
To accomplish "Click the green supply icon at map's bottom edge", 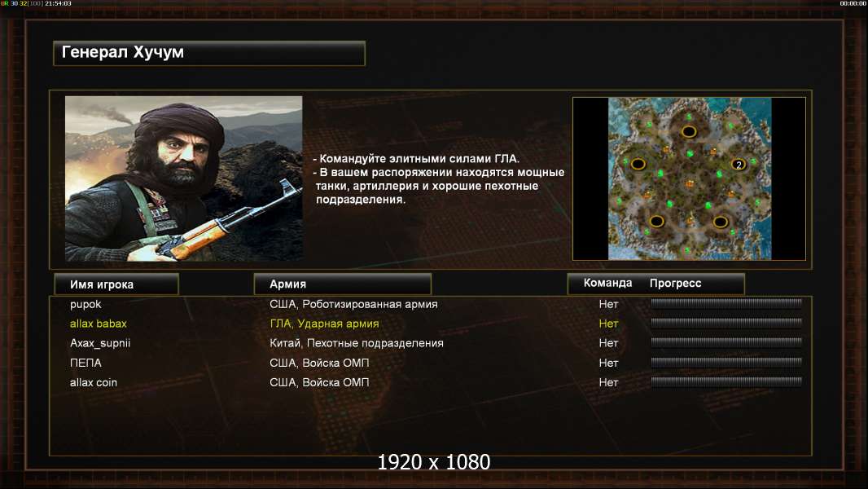I will click(x=687, y=251).
